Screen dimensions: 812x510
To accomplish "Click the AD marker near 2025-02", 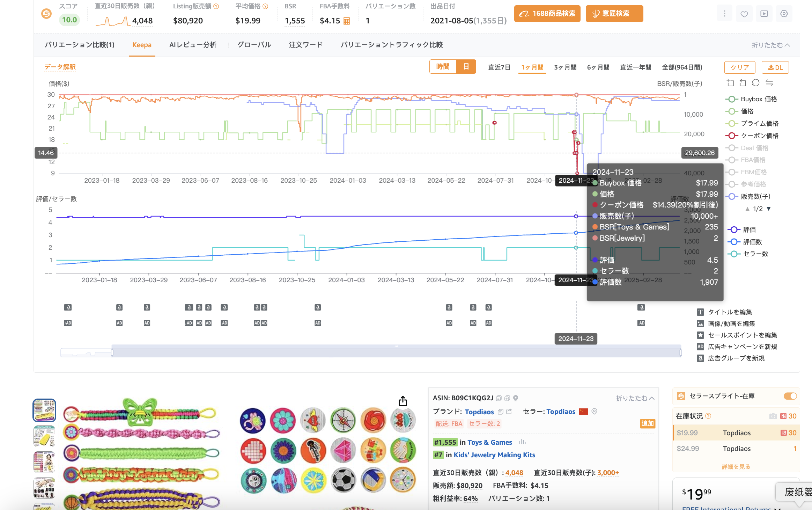I will pos(642,323).
